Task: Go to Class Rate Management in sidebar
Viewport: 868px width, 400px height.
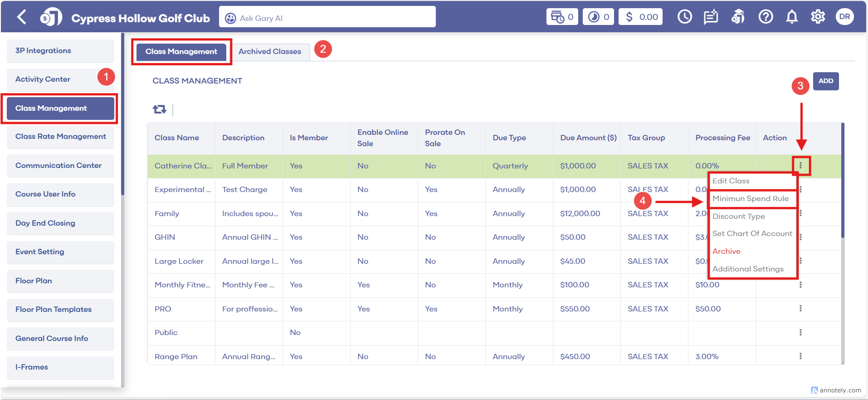Action: (60, 137)
